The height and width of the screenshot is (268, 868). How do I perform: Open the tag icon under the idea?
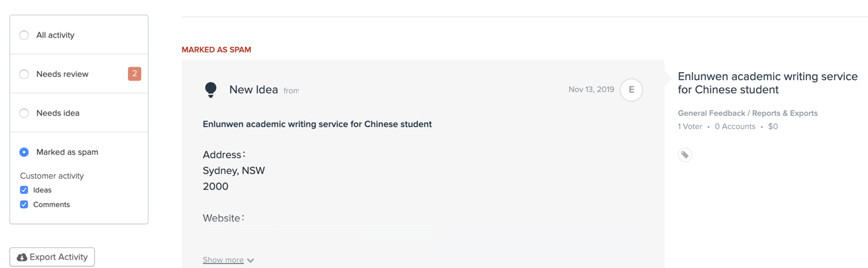685,155
